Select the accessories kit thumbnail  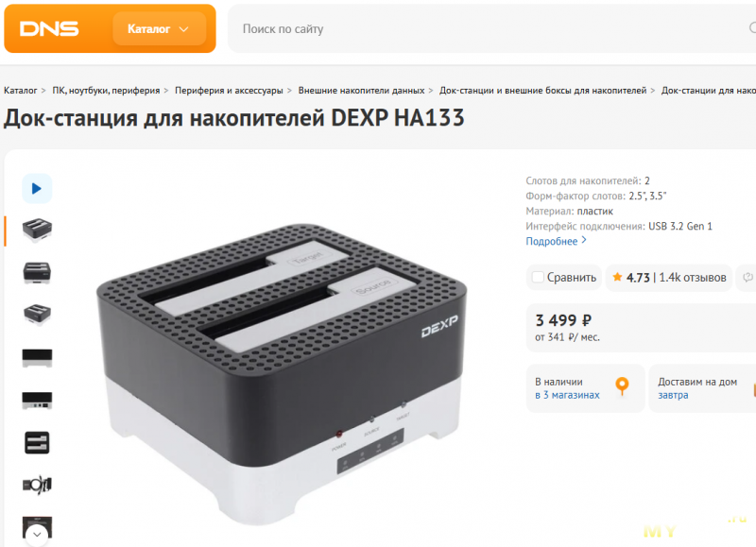[37, 485]
